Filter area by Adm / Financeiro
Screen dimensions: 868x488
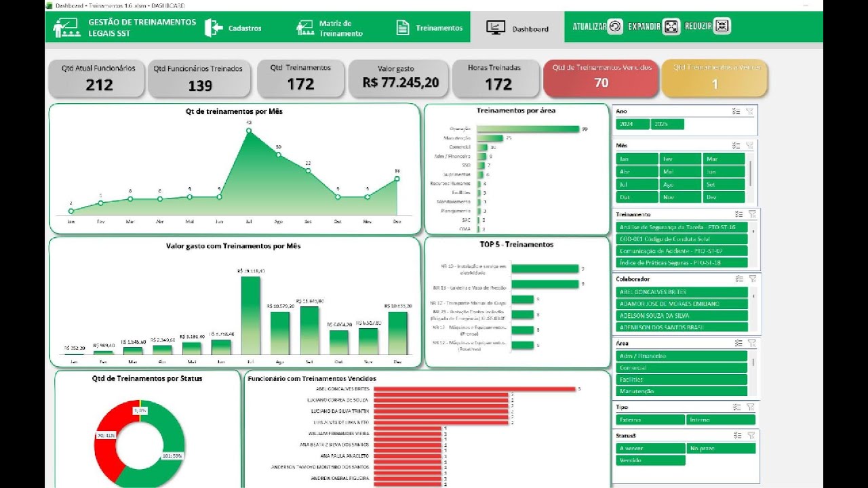(682, 356)
